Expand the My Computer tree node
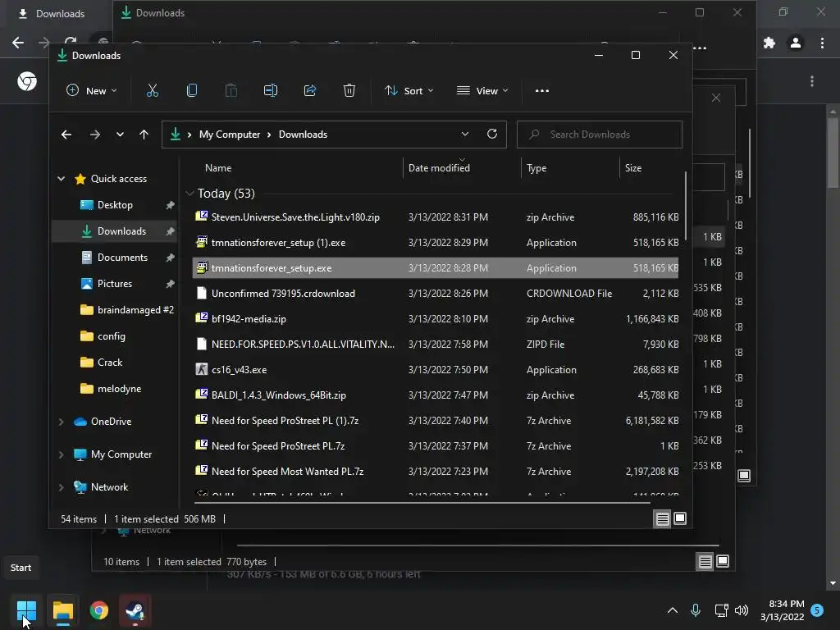The height and width of the screenshot is (630, 840). [x=61, y=454]
